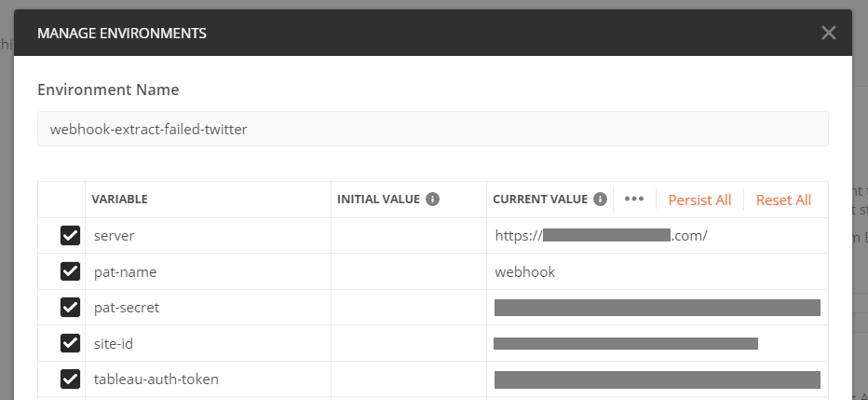Toggle the pat-secret variable checkbox
Screen dimensions: 868x400
tap(70, 308)
